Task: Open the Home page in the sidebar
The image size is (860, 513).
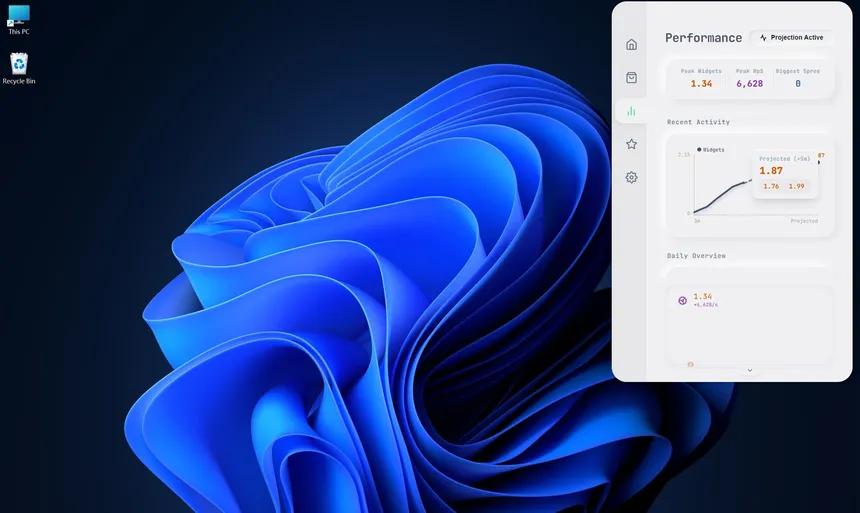Action: [631, 44]
